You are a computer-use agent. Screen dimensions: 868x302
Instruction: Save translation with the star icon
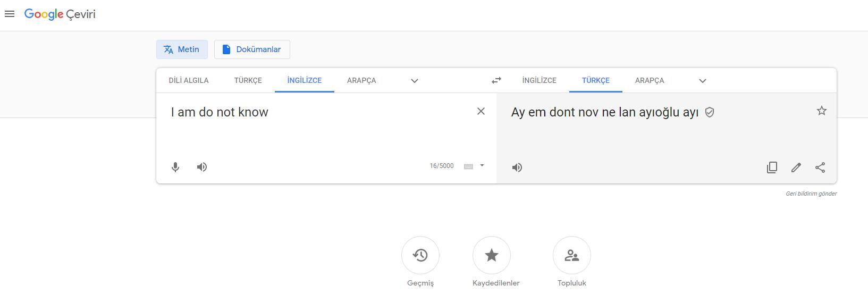(x=822, y=111)
